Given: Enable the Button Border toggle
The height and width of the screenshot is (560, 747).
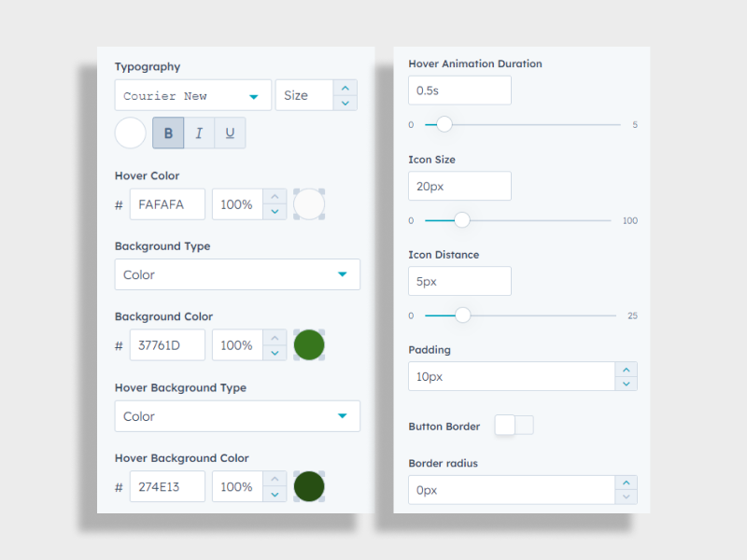Looking at the screenshot, I should click(514, 425).
